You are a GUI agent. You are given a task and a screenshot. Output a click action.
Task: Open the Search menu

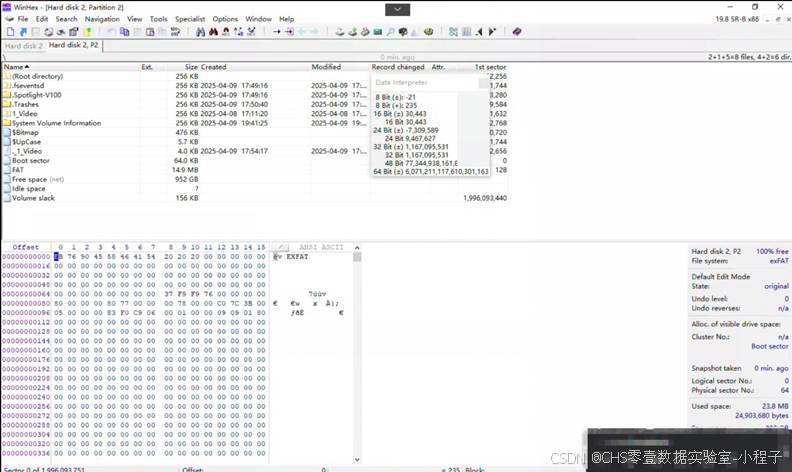click(66, 19)
